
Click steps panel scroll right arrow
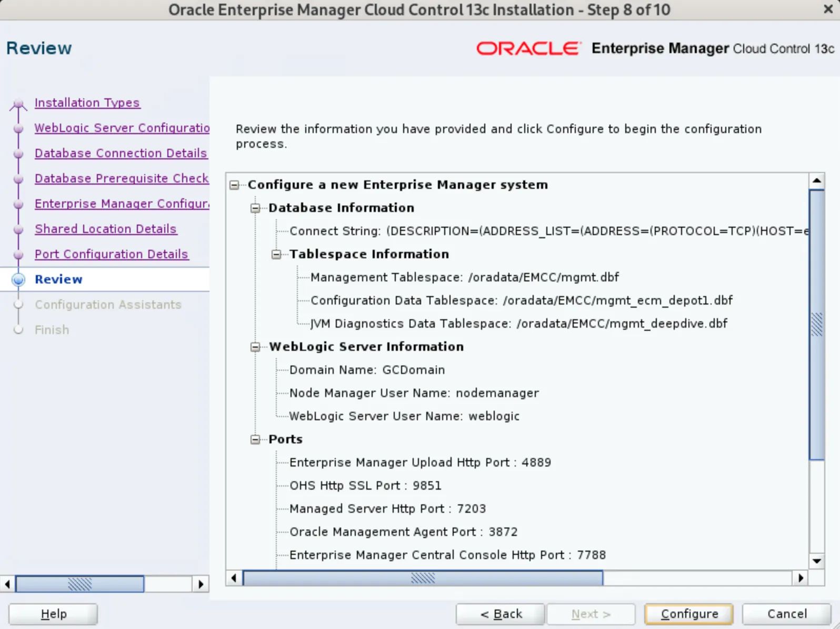click(x=201, y=584)
